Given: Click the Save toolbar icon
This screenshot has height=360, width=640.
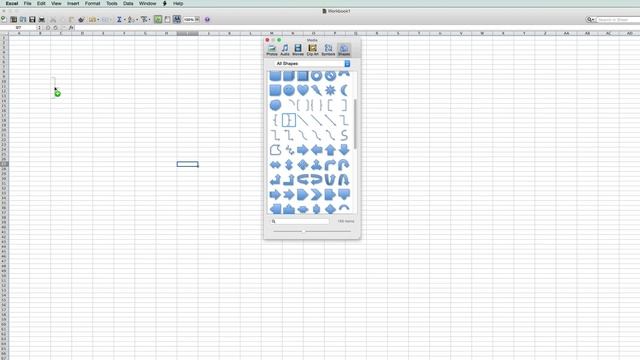Looking at the screenshot, I should pyautogui.click(x=32, y=20).
